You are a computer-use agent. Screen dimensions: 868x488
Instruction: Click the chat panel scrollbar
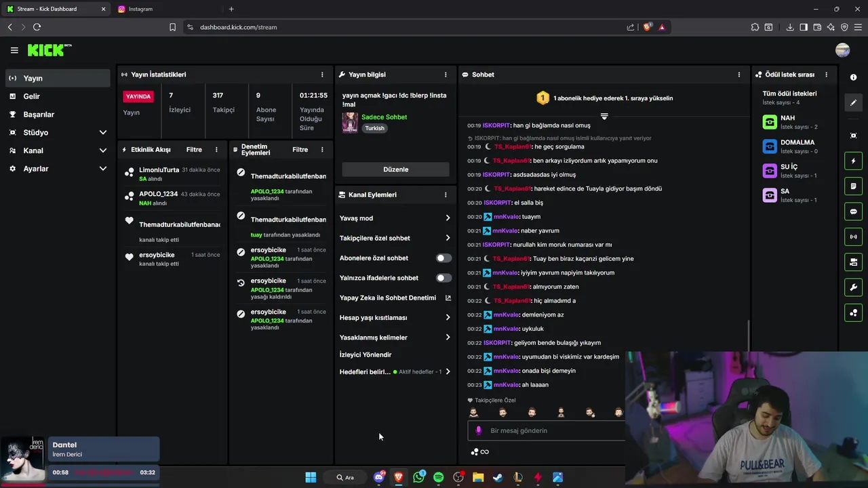(749, 335)
